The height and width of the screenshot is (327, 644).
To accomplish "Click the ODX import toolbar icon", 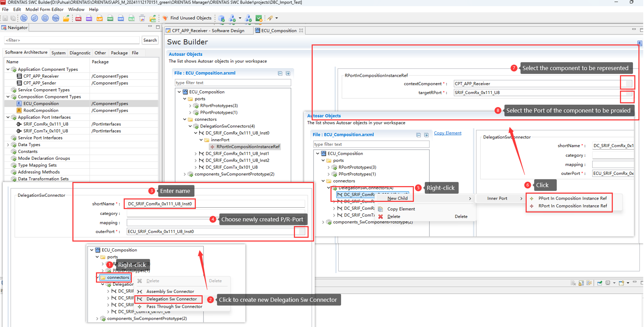I will tap(121, 18).
